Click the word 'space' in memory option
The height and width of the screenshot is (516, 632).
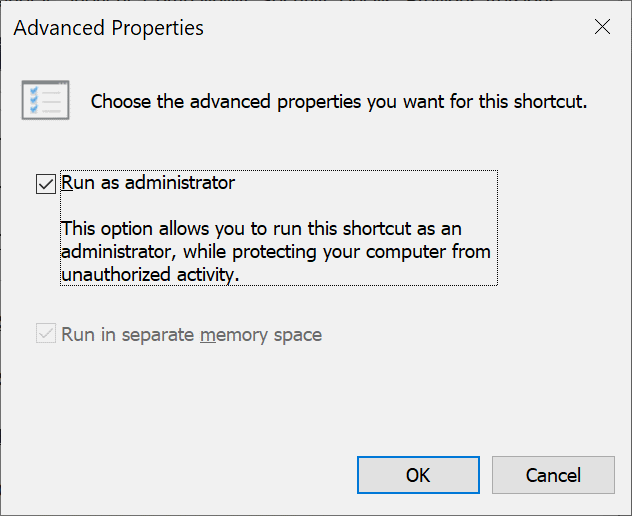(x=297, y=335)
